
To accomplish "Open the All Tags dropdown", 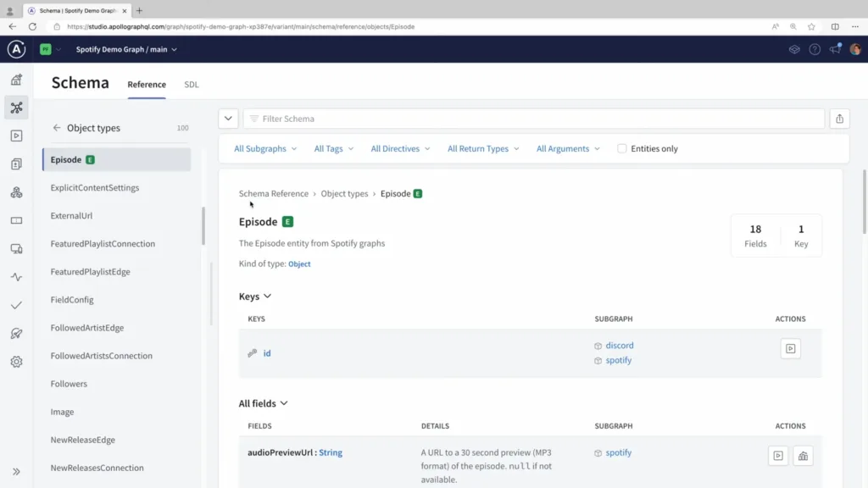I will pos(334,148).
